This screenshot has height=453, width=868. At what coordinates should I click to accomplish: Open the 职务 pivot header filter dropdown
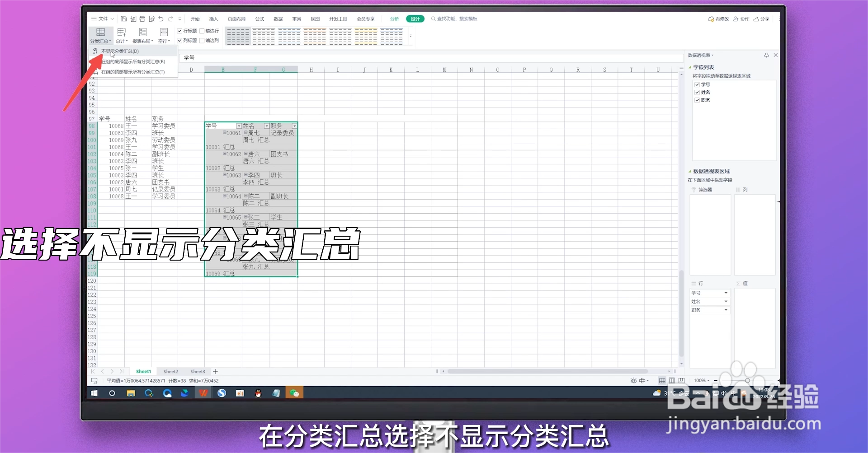click(x=294, y=126)
